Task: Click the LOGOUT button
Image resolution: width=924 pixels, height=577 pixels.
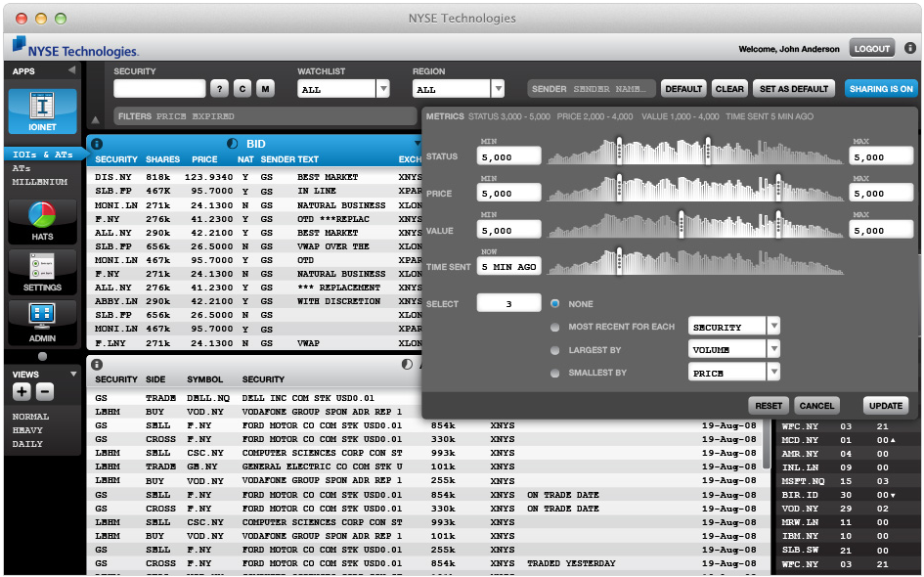Action: (x=871, y=48)
